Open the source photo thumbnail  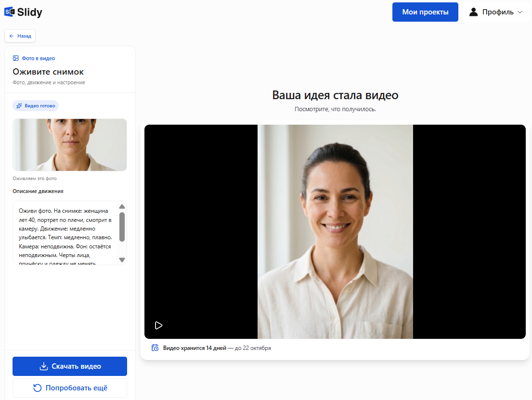coord(69,145)
